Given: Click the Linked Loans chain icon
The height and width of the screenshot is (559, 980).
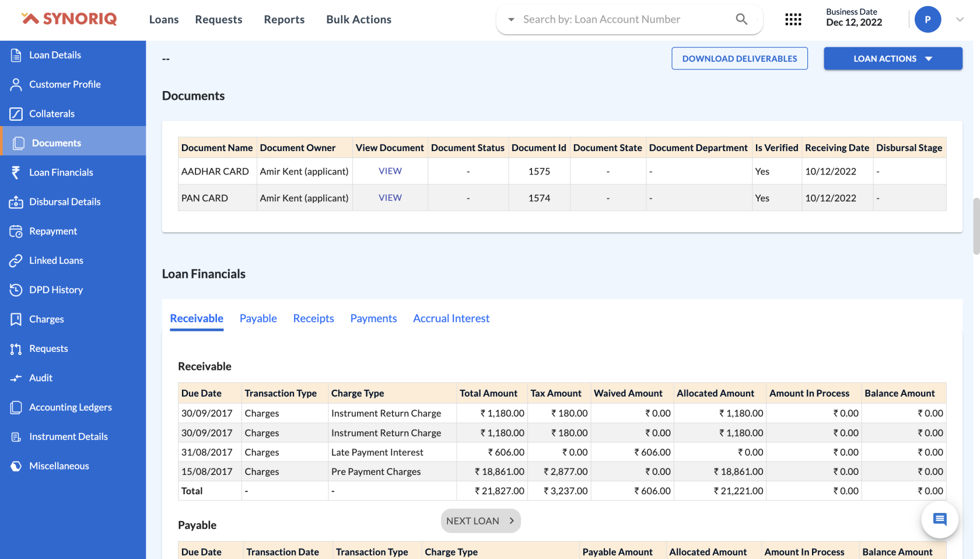Looking at the screenshot, I should tap(16, 260).
